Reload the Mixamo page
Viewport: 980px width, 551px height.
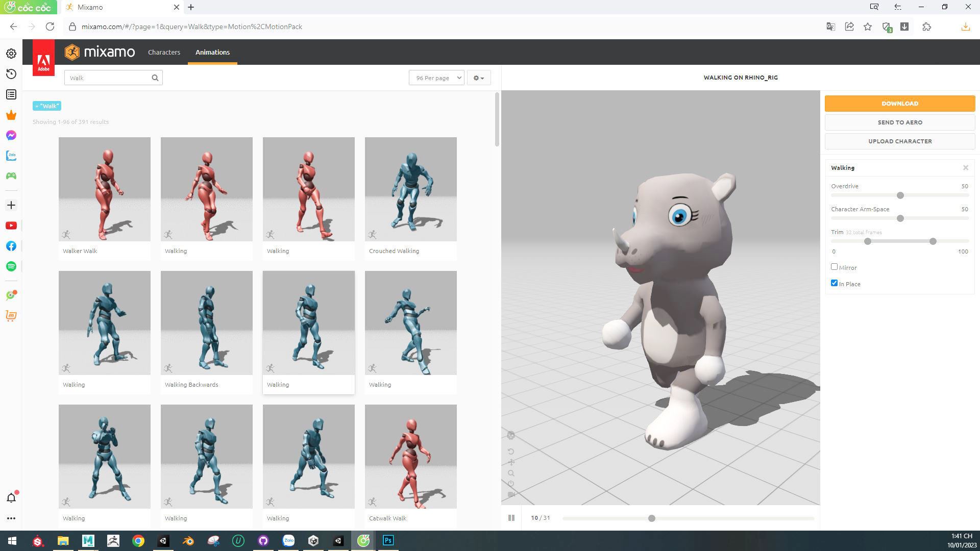pos(50,27)
